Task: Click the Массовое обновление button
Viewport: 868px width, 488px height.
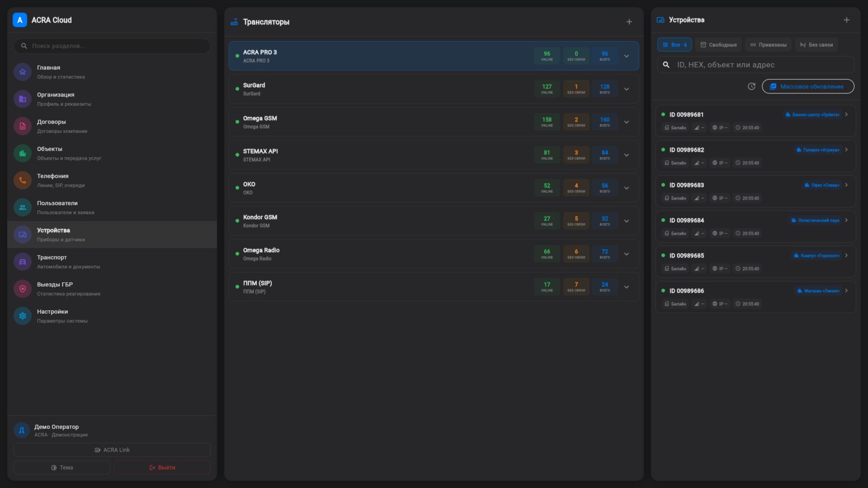Action: point(808,86)
